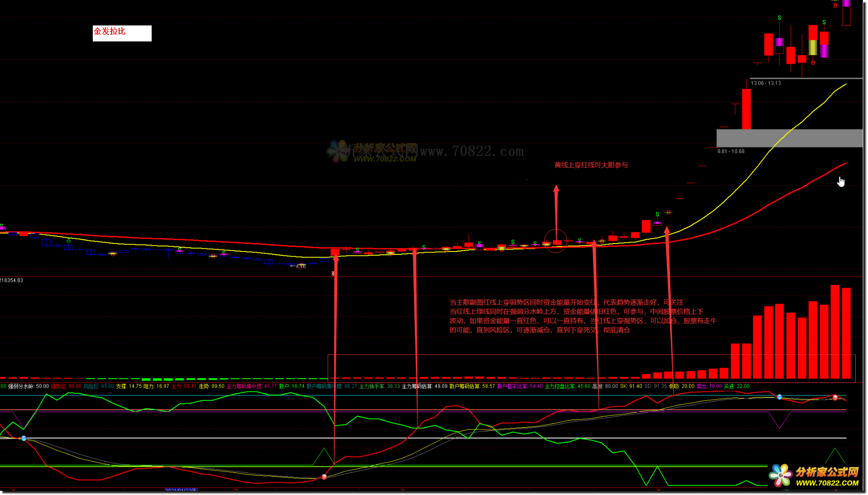Click the 卖出: 78.00 indicator value
868x495 pixels.
[709, 386]
